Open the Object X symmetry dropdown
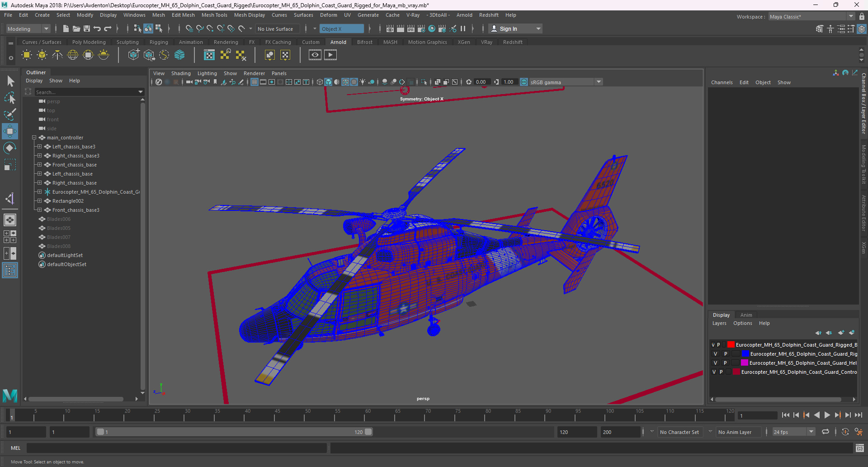The width and height of the screenshot is (868, 467). point(342,29)
